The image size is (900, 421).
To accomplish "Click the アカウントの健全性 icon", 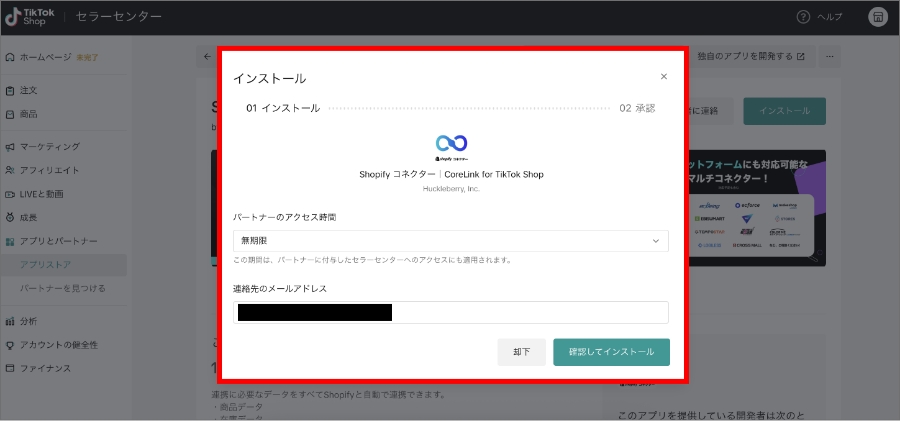I will click(x=10, y=345).
